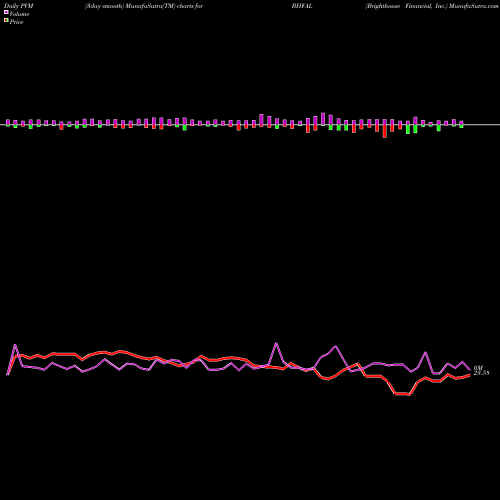Click the '(Brighthouse Financial, Inc.)' company name

pos(406,6)
